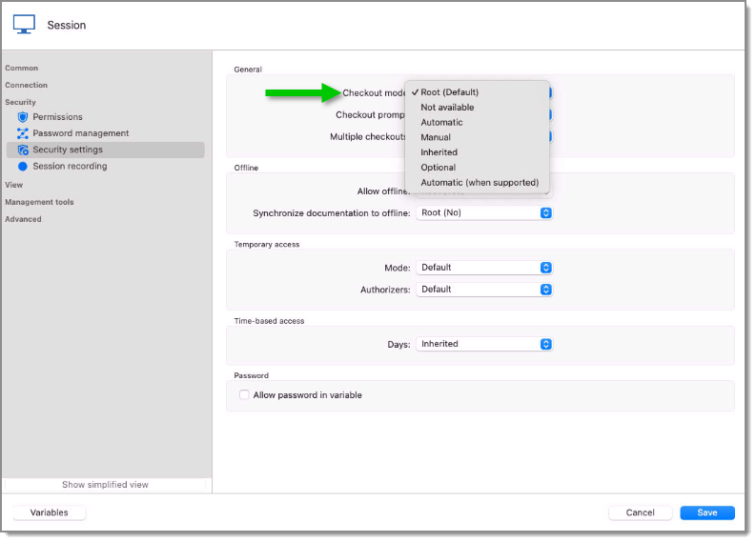The image size is (756, 542).
Task: Click the Checkout mode label
Action: (x=374, y=93)
